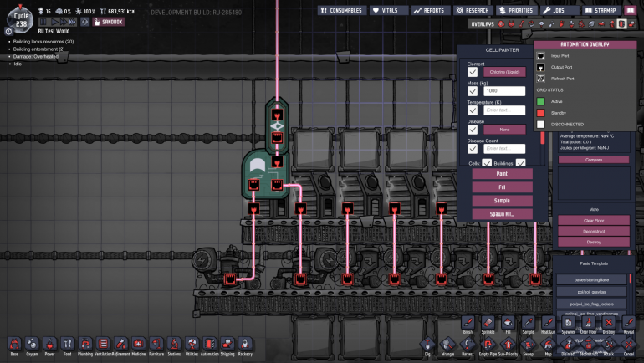Click the Temperature (K) text field

coord(504,110)
